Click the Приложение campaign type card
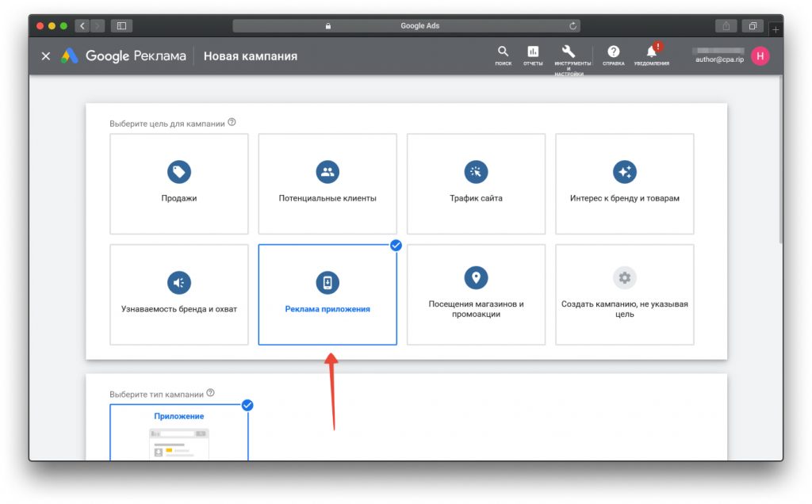The image size is (812, 504). pos(179,432)
